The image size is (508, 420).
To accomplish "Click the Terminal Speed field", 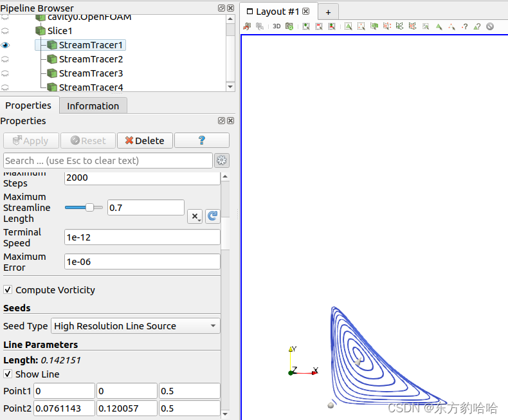I will pyautogui.click(x=142, y=237).
